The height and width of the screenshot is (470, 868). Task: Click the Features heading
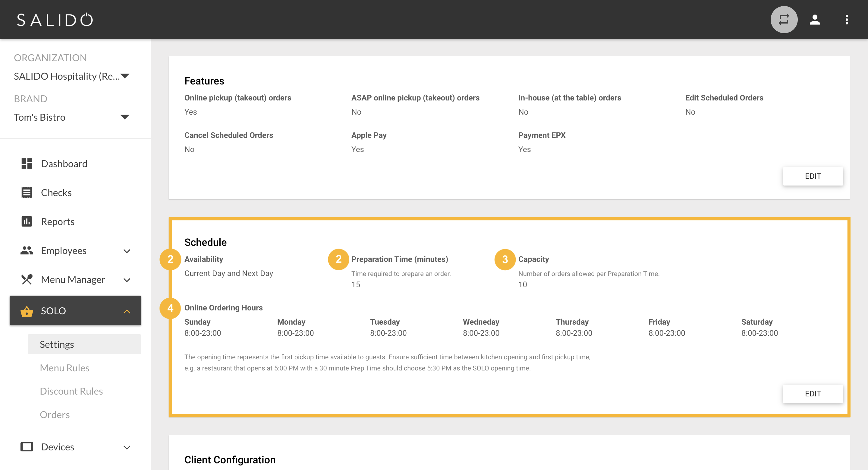coord(204,81)
